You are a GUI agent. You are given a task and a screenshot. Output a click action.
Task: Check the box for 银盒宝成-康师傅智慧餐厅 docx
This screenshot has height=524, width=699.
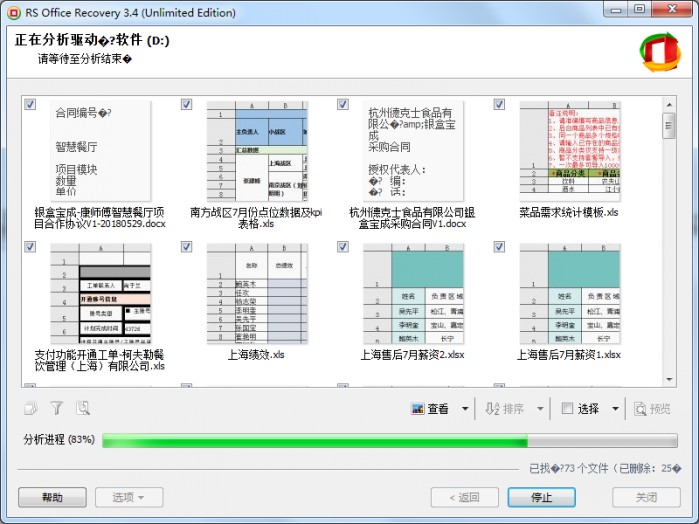tap(30, 104)
